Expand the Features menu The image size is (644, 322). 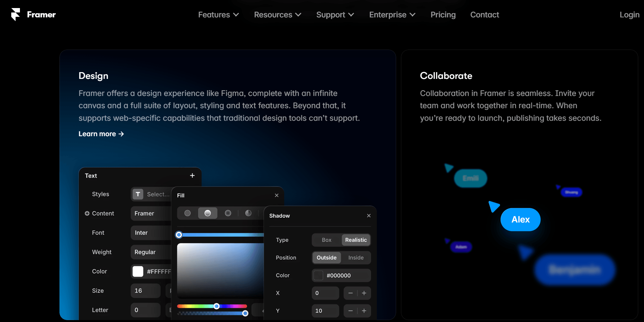(x=219, y=15)
